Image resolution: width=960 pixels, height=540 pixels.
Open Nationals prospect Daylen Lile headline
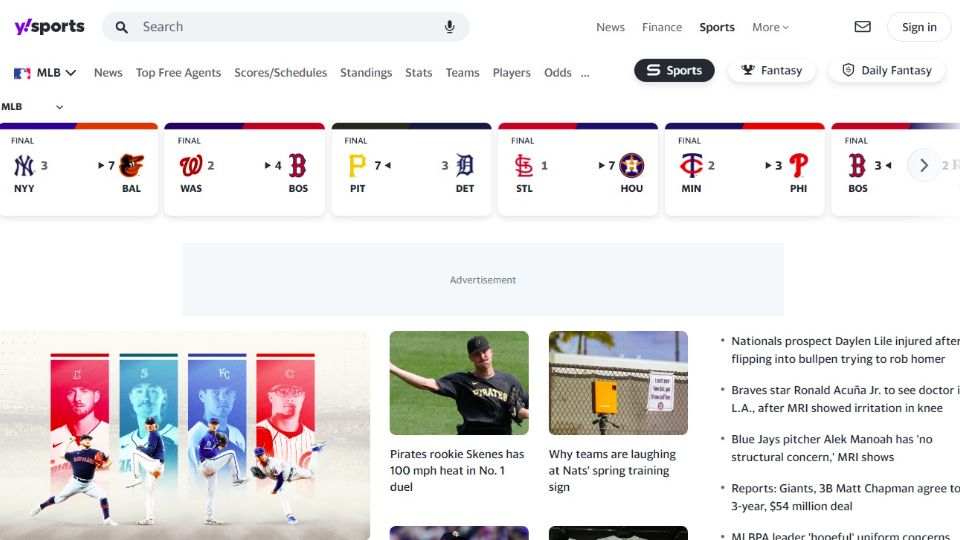click(x=845, y=350)
